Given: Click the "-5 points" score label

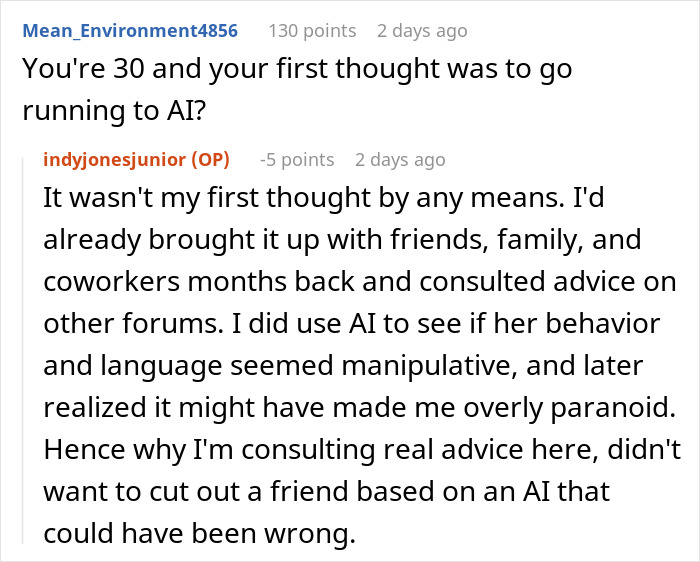Looking at the screenshot, I should [x=296, y=160].
